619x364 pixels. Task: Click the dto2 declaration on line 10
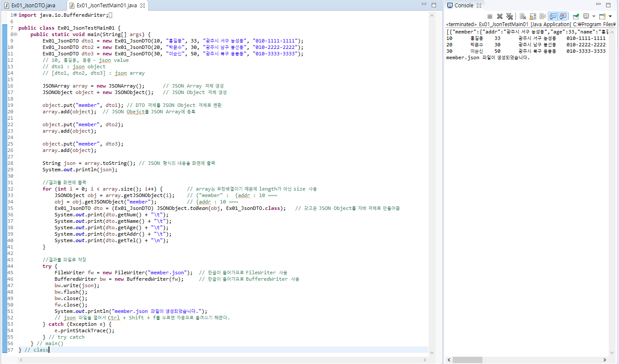(x=173, y=47)
